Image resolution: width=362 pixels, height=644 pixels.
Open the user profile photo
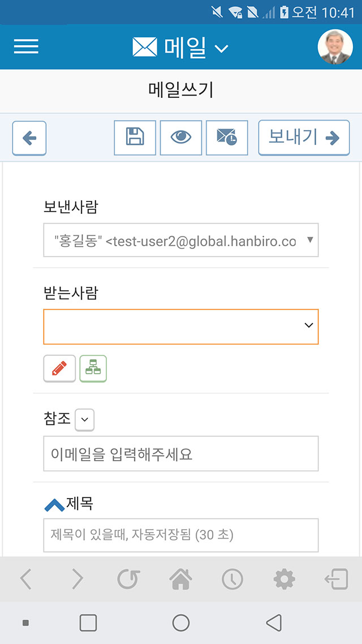[x=335, y=47]
